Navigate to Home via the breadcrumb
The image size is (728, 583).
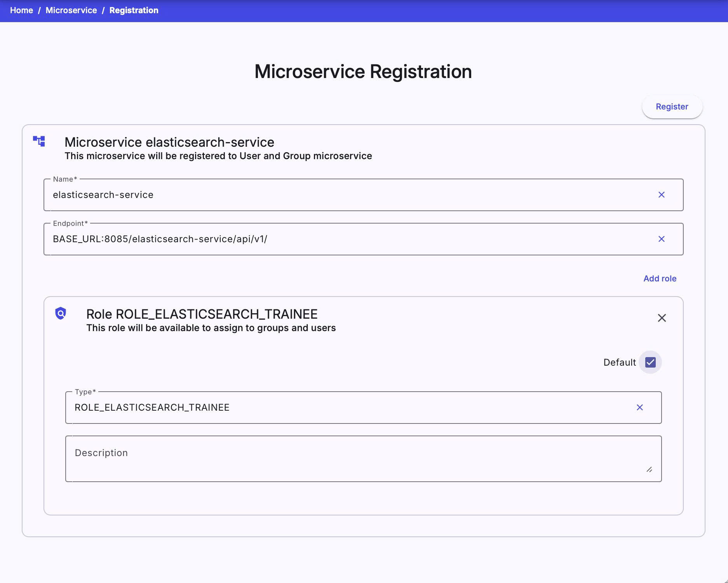[x=21, y=10]
